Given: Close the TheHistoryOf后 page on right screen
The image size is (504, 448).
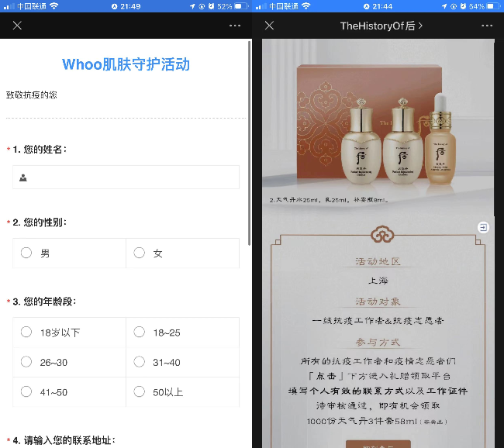Looking at the screenshot, I should coord(269,26).
